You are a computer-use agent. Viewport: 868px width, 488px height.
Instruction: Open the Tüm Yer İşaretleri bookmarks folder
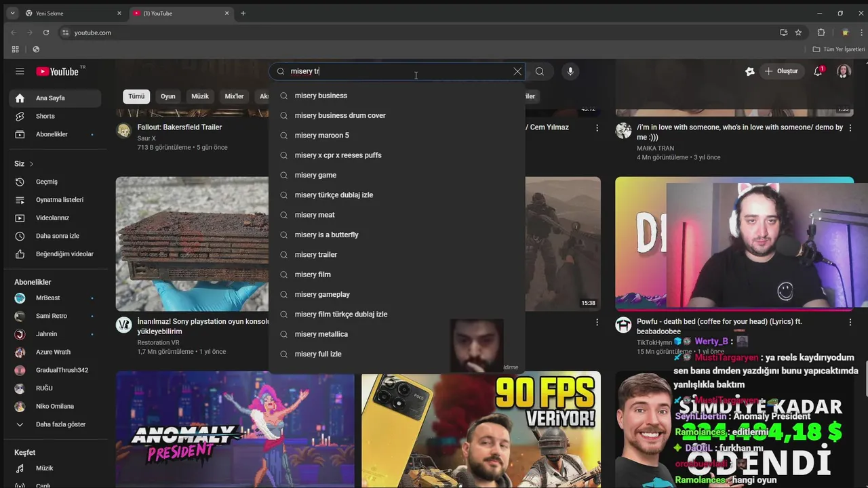pyautogui.click(x=839, y=49)
